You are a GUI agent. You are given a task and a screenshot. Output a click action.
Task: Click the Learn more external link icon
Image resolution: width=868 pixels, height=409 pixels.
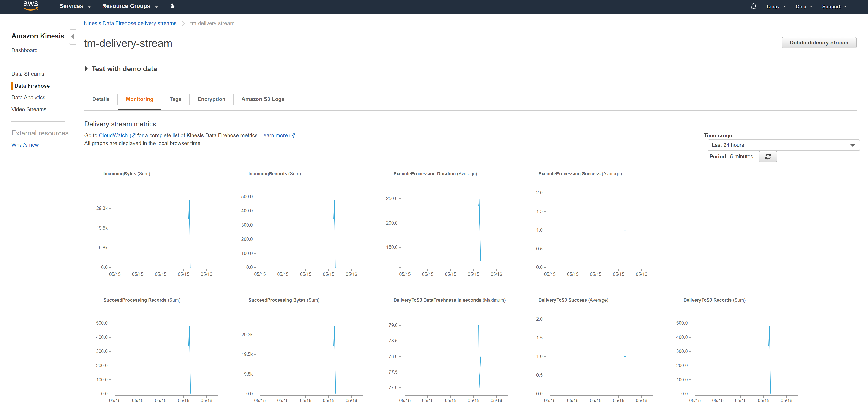[x=292, y=136]
